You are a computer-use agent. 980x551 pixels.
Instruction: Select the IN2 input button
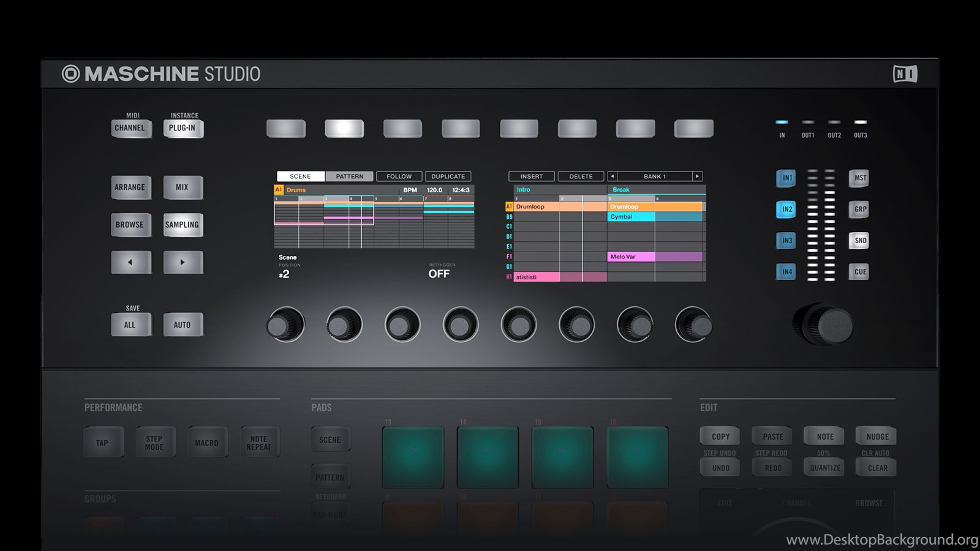786,209
